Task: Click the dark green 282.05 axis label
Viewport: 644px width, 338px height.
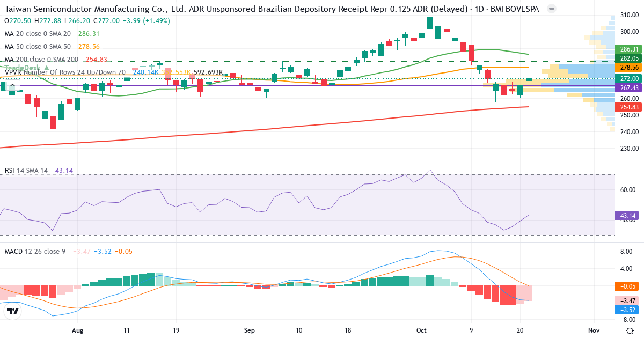Action: coord(628,58)
